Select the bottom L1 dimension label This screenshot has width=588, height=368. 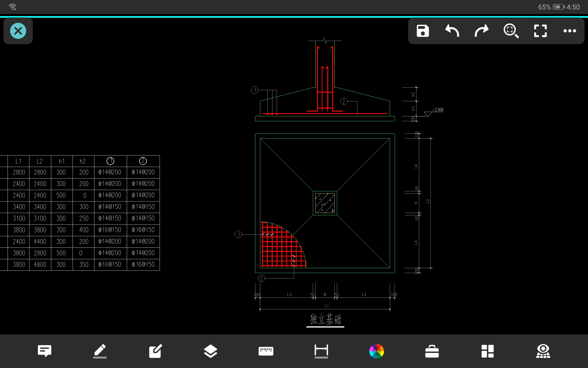[326, 306]
